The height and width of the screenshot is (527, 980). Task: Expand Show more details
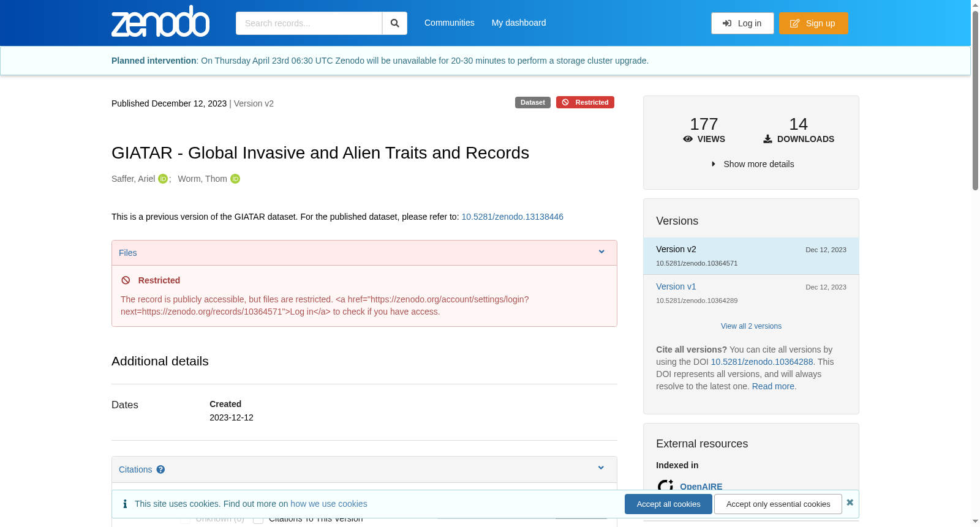coord(753,164)
